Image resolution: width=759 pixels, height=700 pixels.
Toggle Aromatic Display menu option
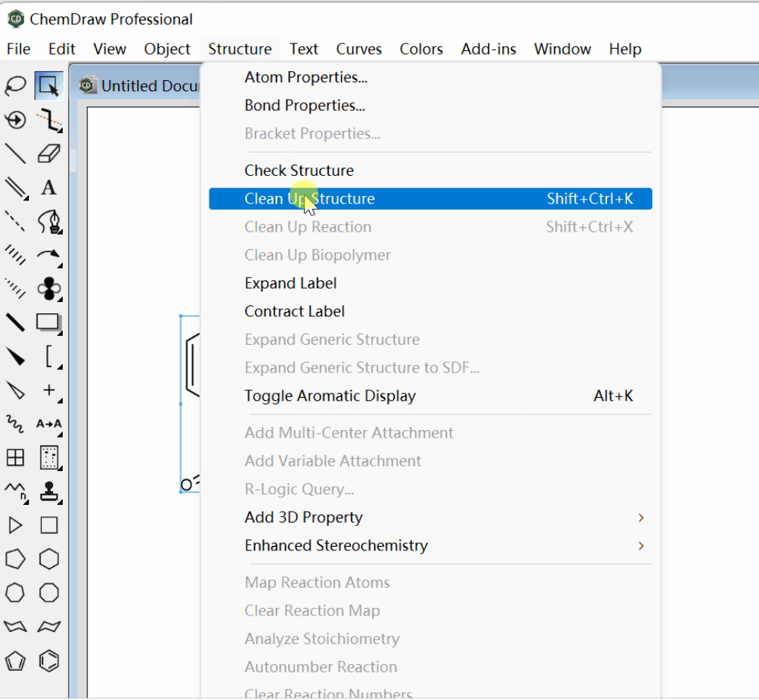pyautogui.click(x=330, y=396)
